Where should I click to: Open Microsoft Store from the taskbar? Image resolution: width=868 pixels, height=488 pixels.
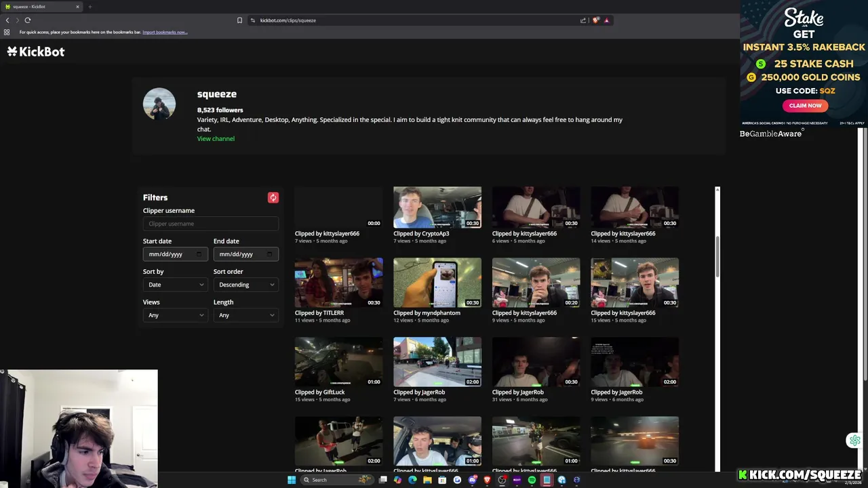[442, 480]
